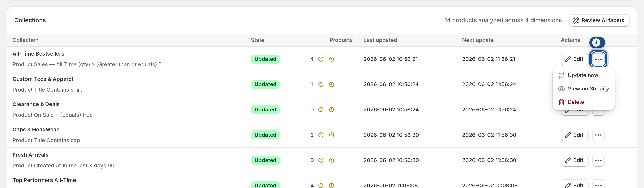Viewport: 644px width, 188px height.
Task: Click the 'Top Performers All-Time' collection name
Action: click(x=44, y=180)
